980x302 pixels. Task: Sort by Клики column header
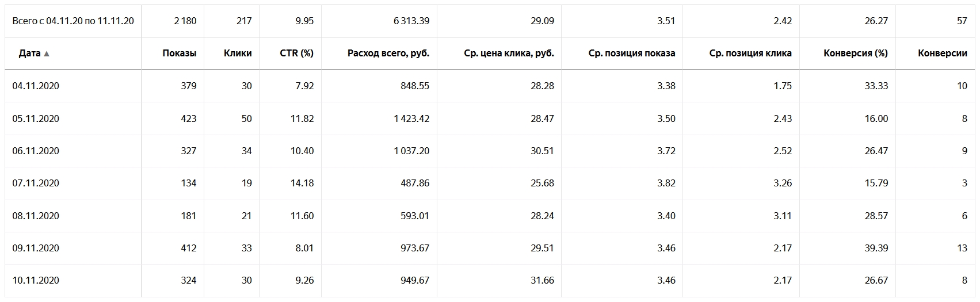point(238,53)
